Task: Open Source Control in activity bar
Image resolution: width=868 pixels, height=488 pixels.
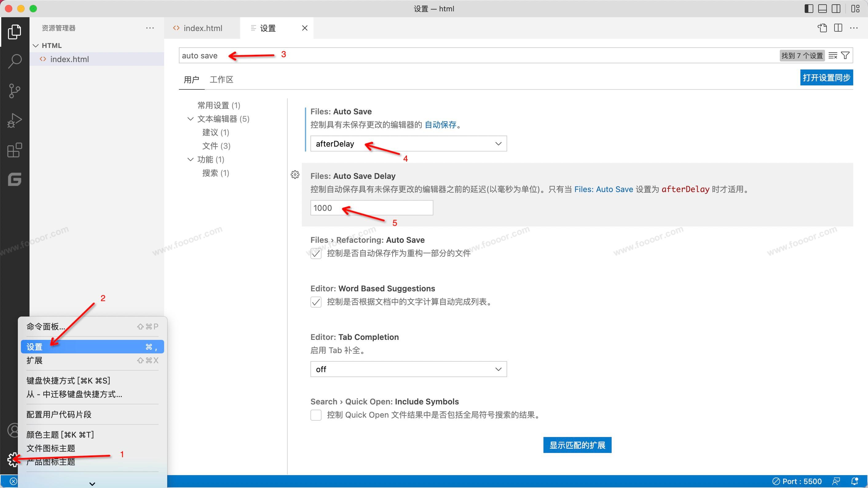Action: pyautogui.click(x=14, y=91)
